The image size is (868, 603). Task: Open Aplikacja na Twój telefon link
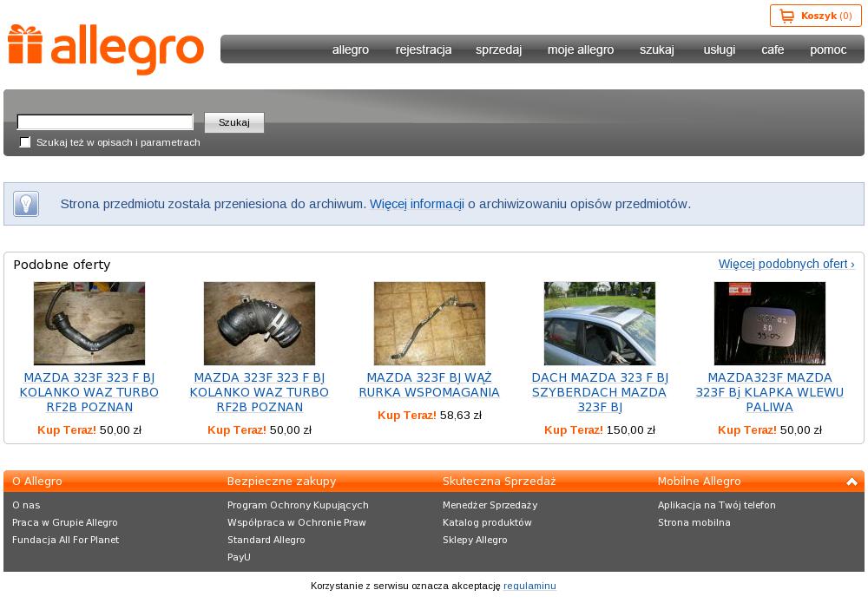pos(717,505)
